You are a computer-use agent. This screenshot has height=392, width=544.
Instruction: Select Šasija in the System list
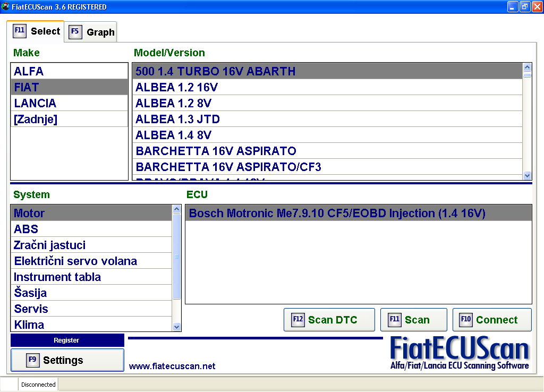click(91, 293)
